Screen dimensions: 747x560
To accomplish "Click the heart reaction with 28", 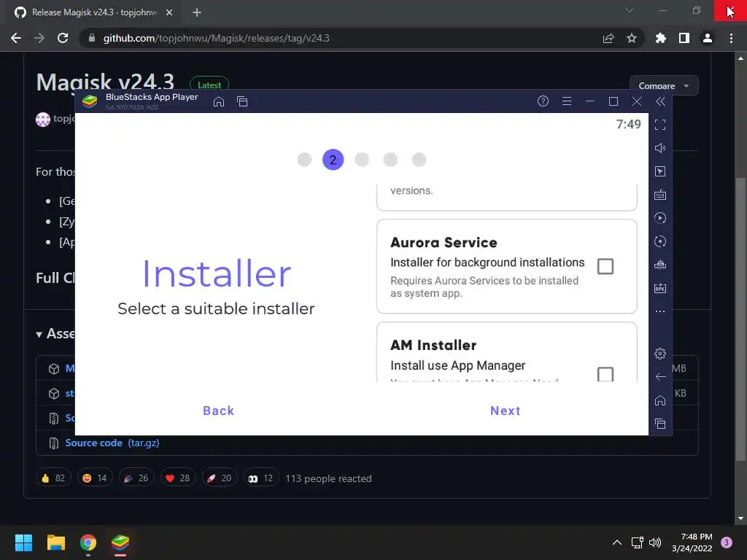I will pos(178,478).
